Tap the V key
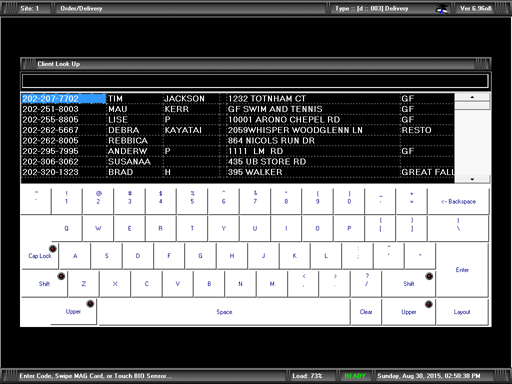The height and width of the screenshot is (384, 512). click(x=178, y=284)
